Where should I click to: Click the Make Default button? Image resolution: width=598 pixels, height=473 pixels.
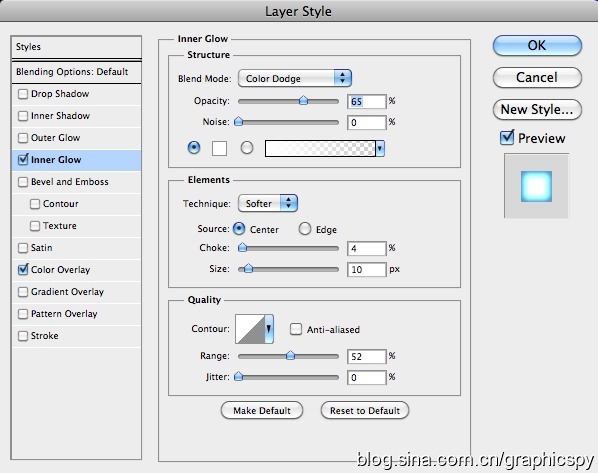click(x=262, y=410)
